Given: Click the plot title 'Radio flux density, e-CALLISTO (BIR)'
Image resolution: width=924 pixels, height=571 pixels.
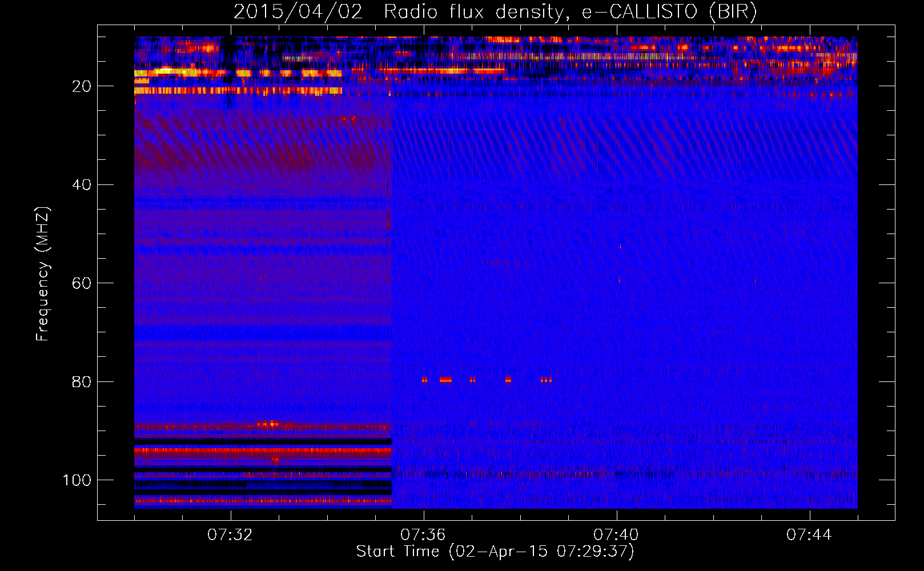Looking at the screenshot, I should (571, 12).
